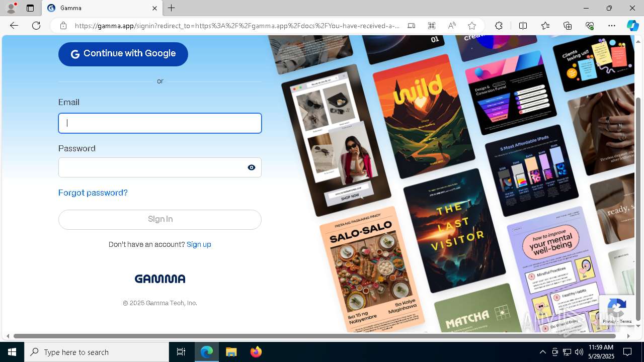
Task: Activate Read aloud icon
Action: tap(452, 26)
